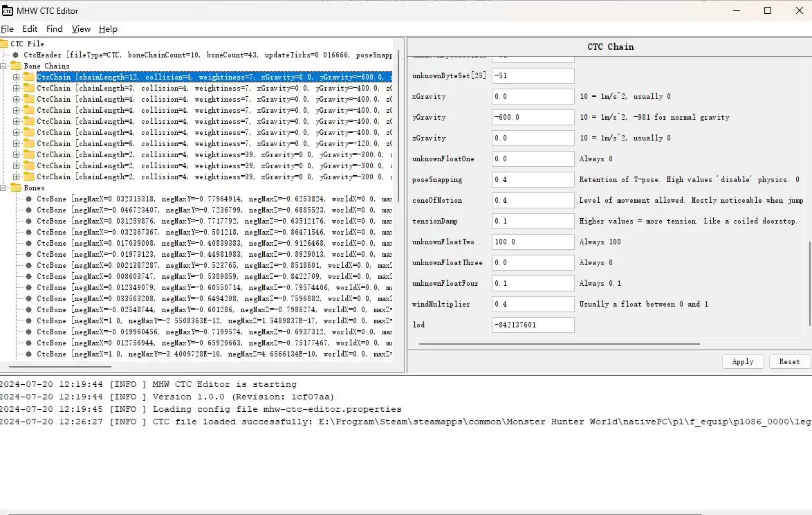
Task: Reset the CTC Chain fields
Action: tap(789, 361)
